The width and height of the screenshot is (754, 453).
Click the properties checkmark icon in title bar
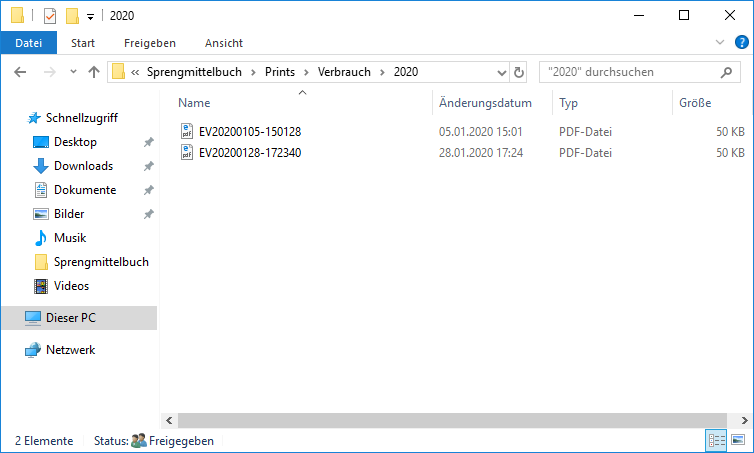[50, 16]
